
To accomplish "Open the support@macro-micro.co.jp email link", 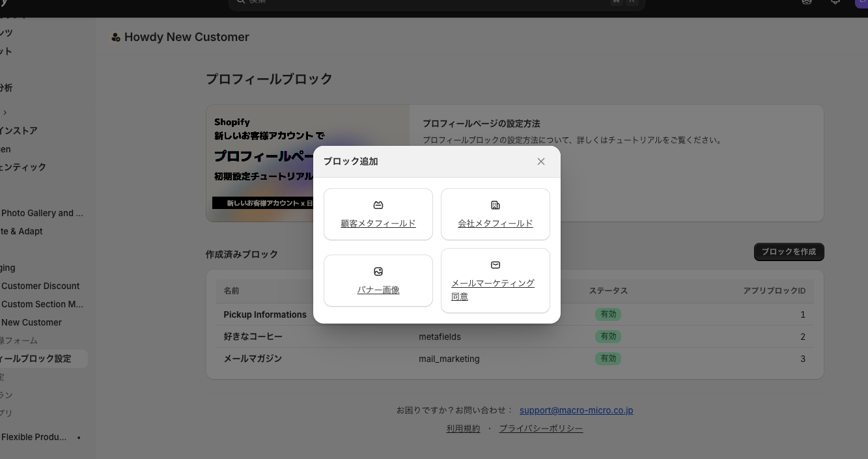I will (x=576, y=410).
